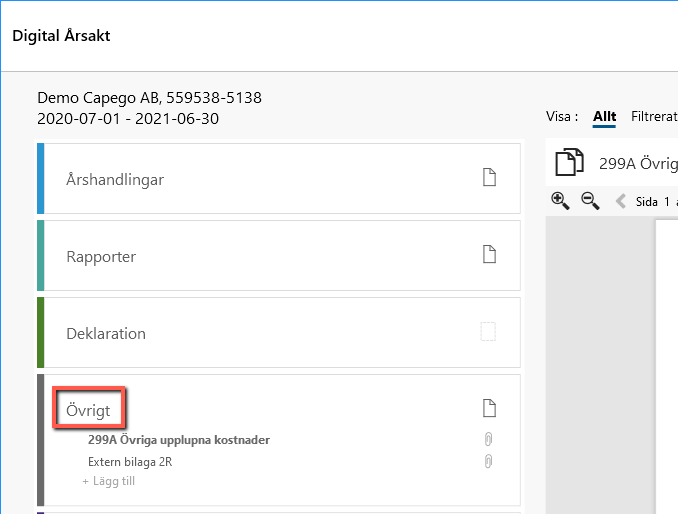Select Extern bilaga 2R item

(x=130, y=462)
